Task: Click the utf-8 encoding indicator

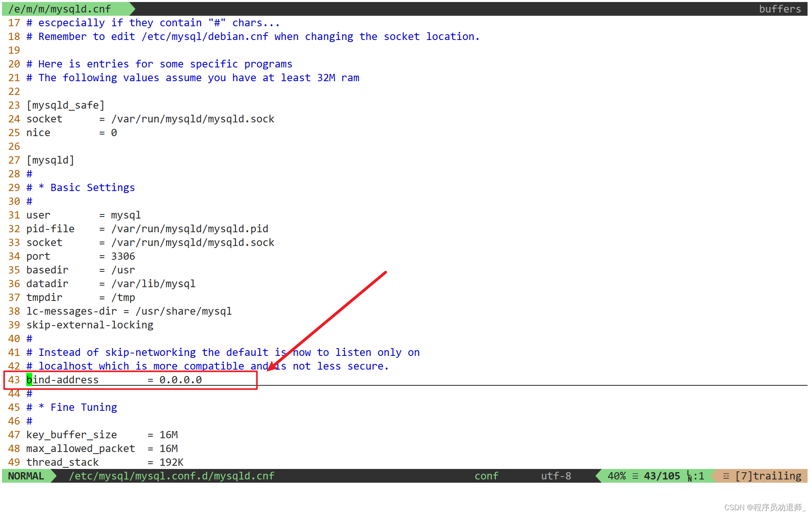Action: point(556,476)
